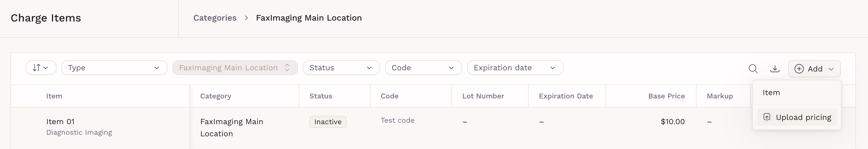Click the Test code value

[397, 120]
